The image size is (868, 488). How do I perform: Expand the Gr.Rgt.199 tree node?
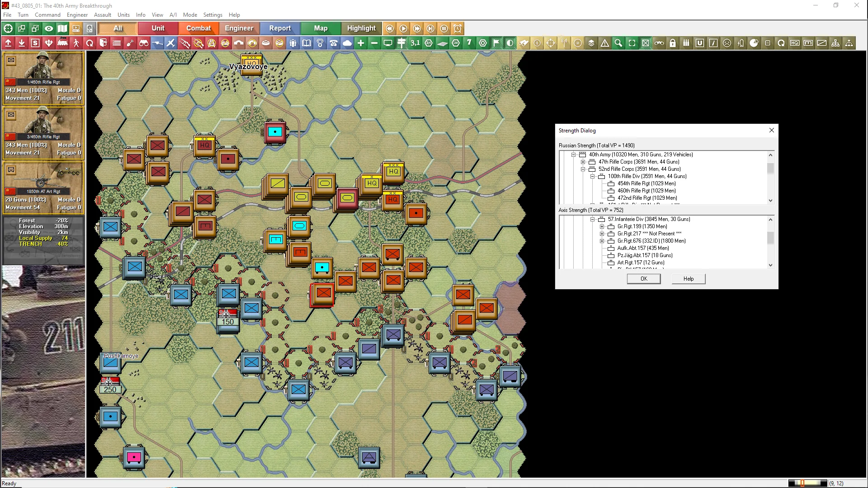coord(602,226)
